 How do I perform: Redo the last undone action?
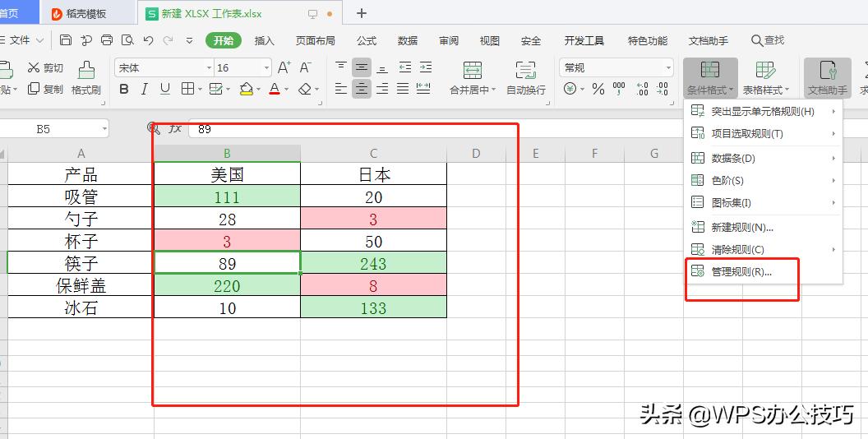tap(168, 39)
